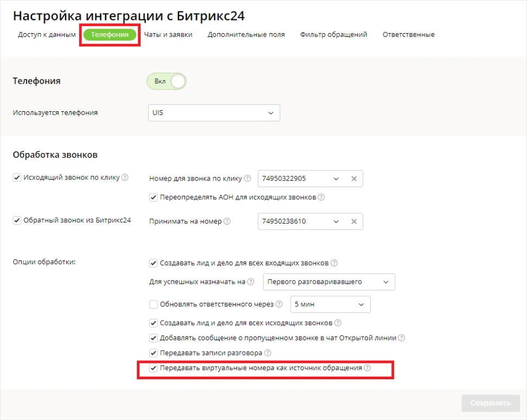Image resolution: width=527 pixels, height=420 pixels.
Task: Clear the 74950322905 number with X icon
Action: (354, 179)
